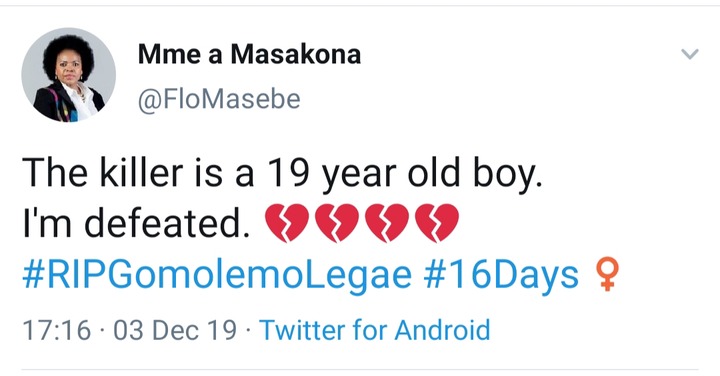Click the second broken heart emoji

pos(337,223)
